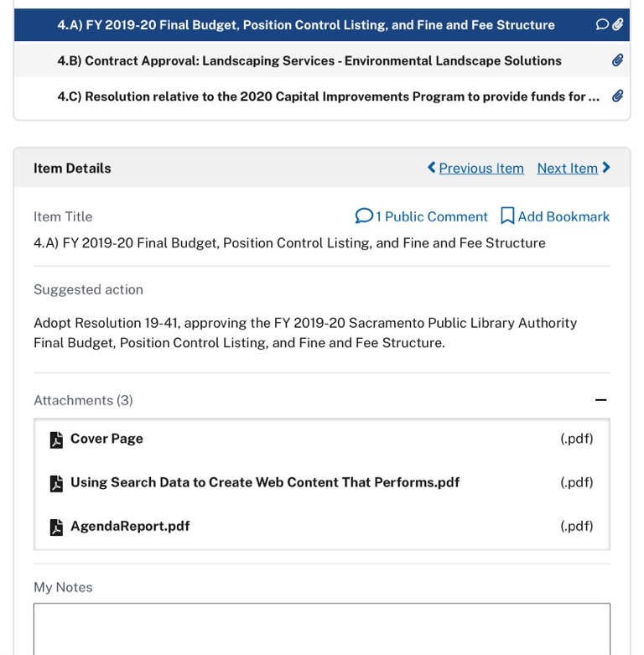Click into My Notes text box

click(322, 629)
